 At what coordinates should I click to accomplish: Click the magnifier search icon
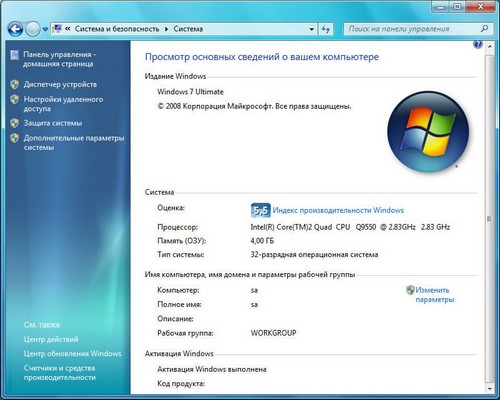[485, 29]
